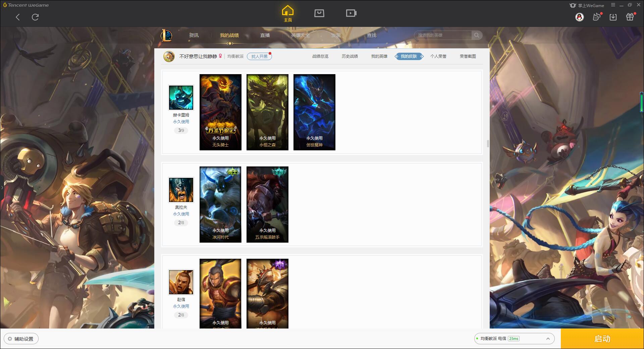Click the 奥拉夫 champion portrait
This screenshot has height=349, width=644.
[x=181, y=190]
